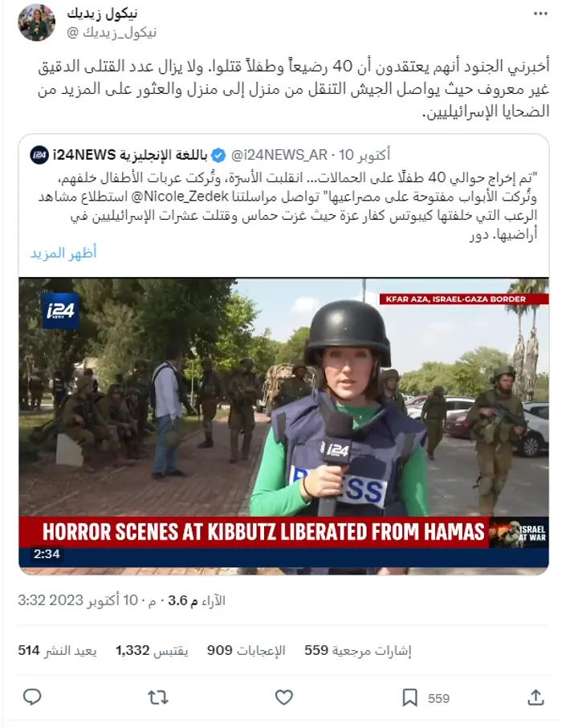Image resolution: width=562 pixels, height=728 pixels.
Task: Open the three-dot more options menu
Action: [540, 14]
